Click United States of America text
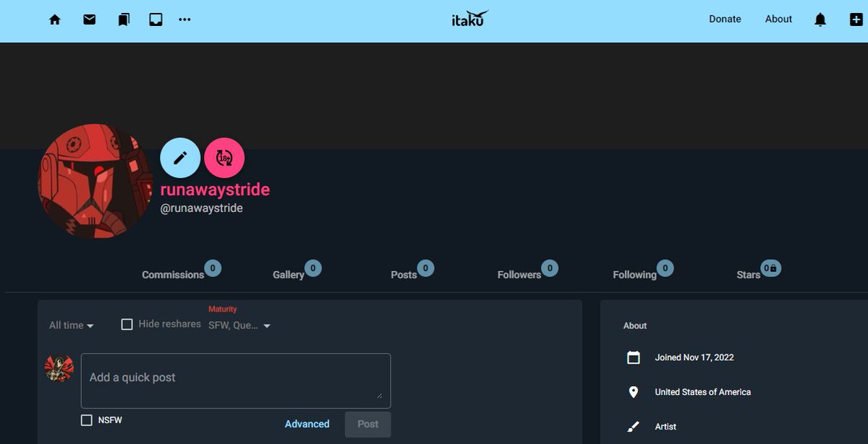Image resolution: width=868 pixels, height=444 pixels. (703, 392)
